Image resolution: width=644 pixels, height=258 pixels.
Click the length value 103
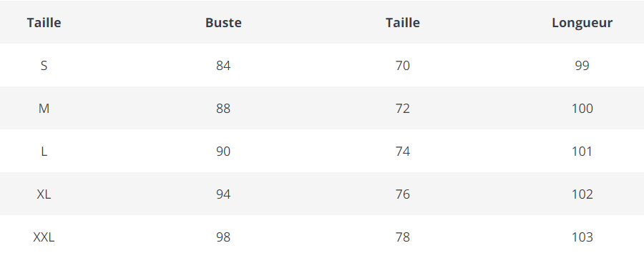(582, 237)
